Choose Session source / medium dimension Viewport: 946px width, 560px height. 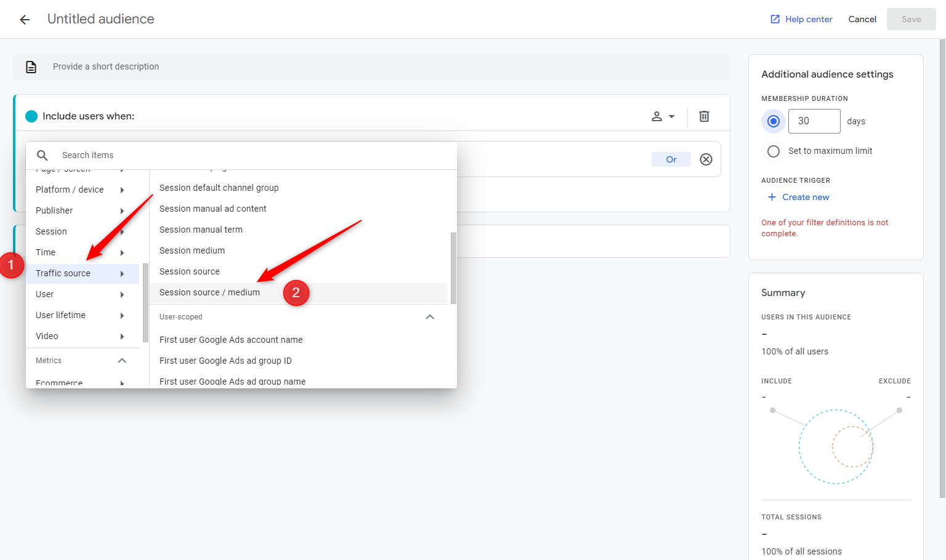pos(209,293)
